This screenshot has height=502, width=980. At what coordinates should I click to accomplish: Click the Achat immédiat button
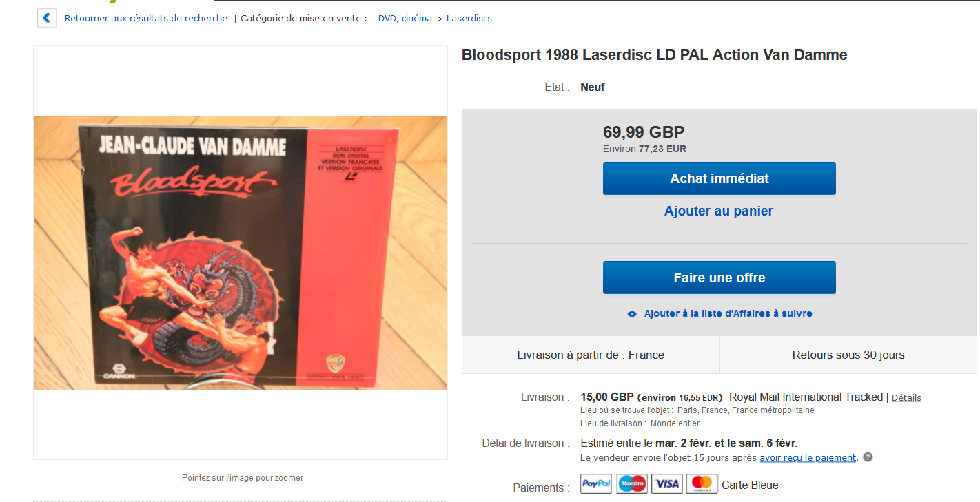tap(719, 178)
